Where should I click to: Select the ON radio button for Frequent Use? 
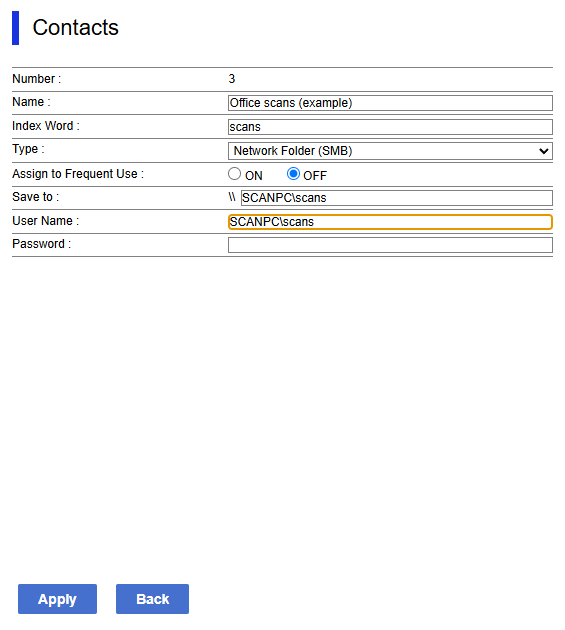[234, 174]
